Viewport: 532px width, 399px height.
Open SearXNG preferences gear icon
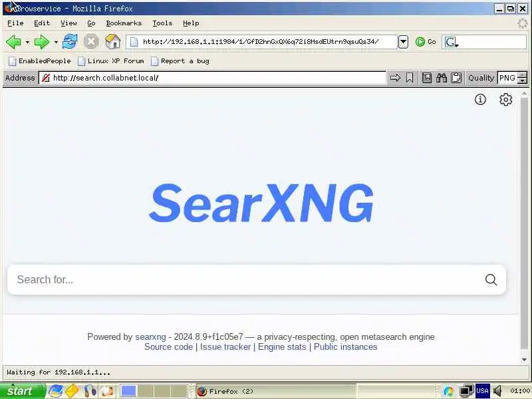pyautogui.click(x=505, y=99)
